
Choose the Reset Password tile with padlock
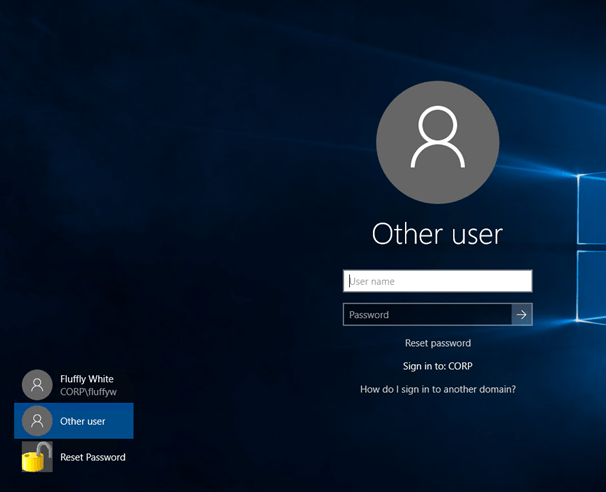coord(74,457)
